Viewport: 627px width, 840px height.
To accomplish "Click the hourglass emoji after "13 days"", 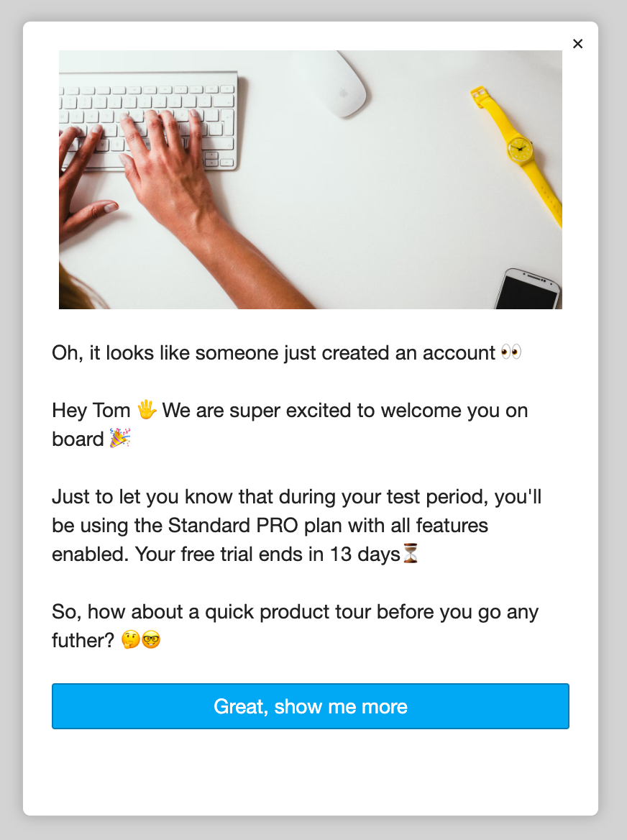I will pos(411,554).
